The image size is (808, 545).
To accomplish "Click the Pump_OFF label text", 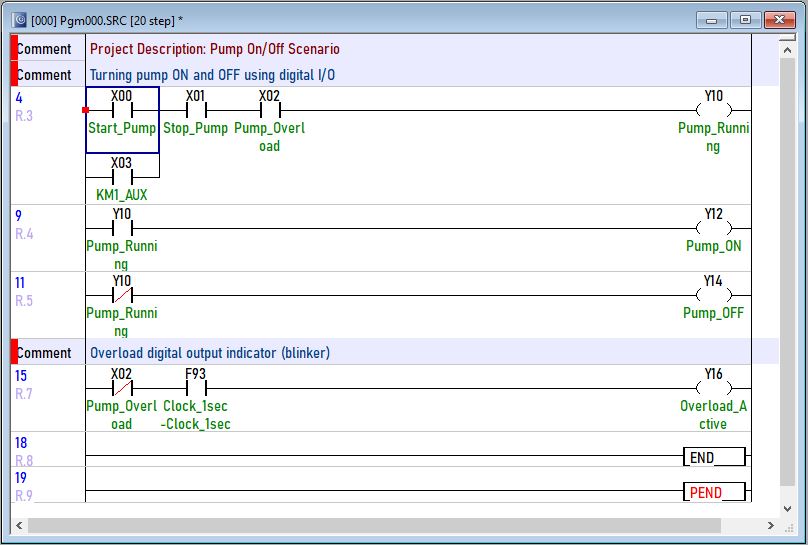I will pyautogui.click(x=714, y=313).
